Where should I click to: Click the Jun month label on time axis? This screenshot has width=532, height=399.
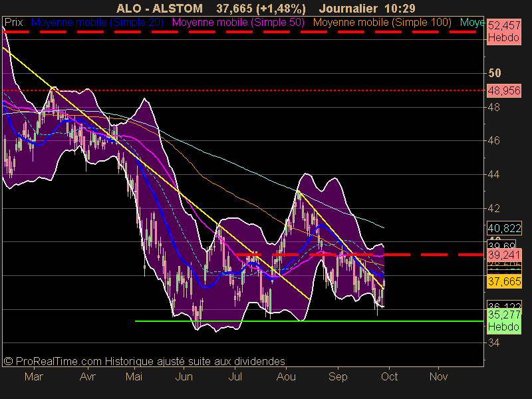click(x=184, y=376)
